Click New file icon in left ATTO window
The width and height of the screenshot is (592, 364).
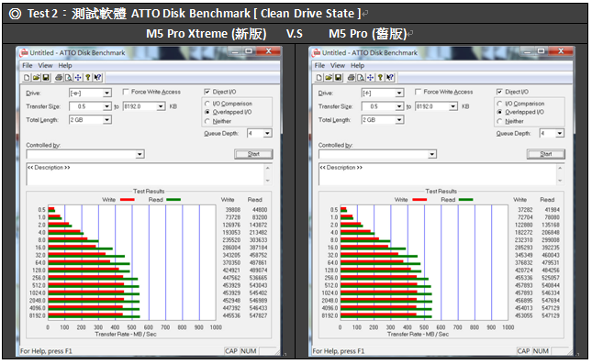(27, 78)
